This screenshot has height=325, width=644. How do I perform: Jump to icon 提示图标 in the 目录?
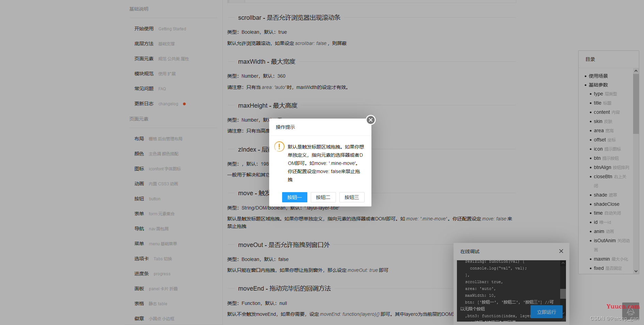(x=607, y=149)
